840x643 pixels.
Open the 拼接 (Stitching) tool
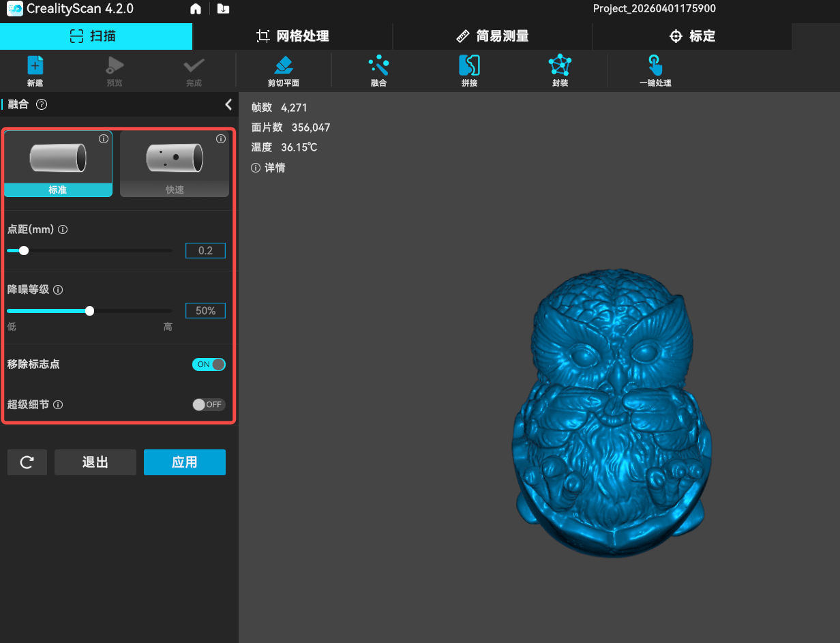click(x=469, y=70)
